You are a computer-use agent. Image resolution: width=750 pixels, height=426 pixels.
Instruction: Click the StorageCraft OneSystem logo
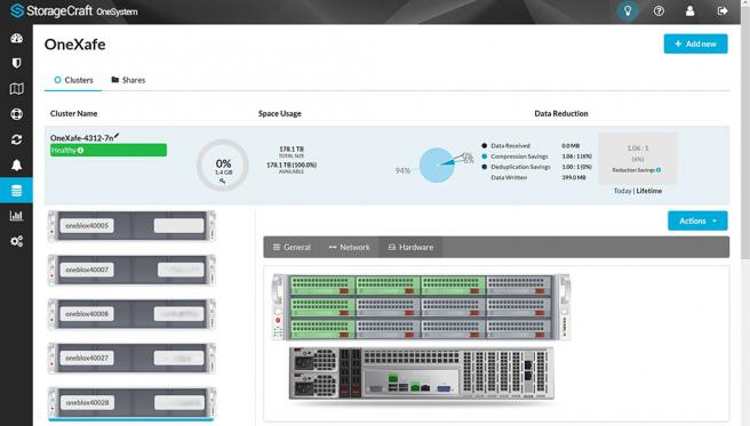click(x=74, y=11)
